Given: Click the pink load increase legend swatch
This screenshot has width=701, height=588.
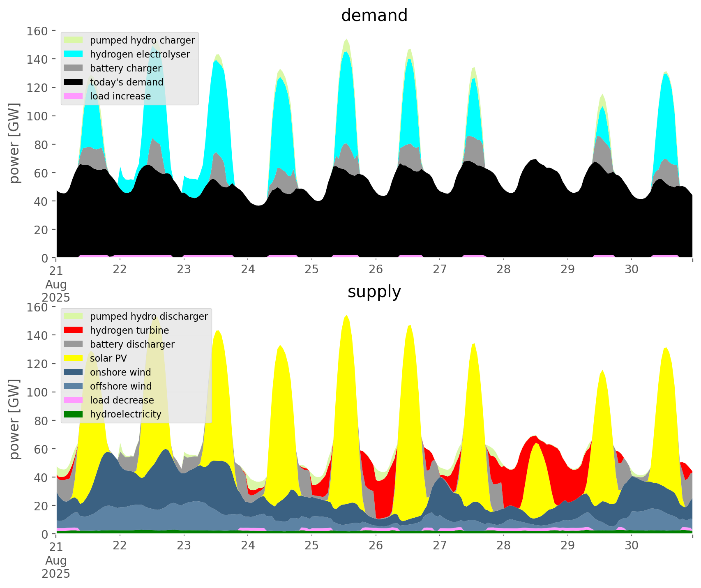Looking at the screenshot, I should [x=74, y=96].
